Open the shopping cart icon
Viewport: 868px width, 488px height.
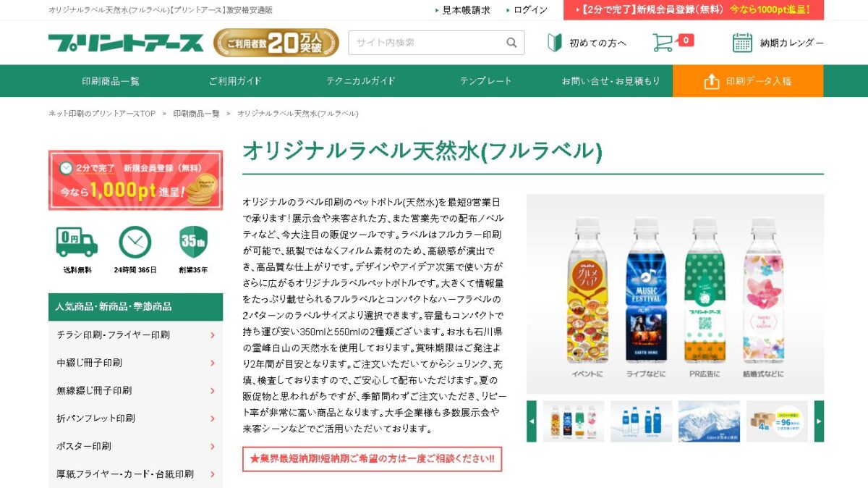coord(663,42)
